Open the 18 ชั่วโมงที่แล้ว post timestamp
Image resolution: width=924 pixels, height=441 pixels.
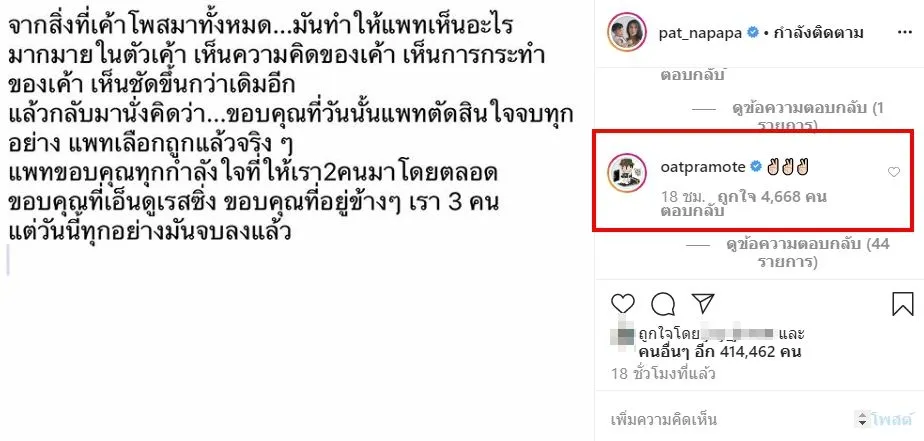(664, 374)
